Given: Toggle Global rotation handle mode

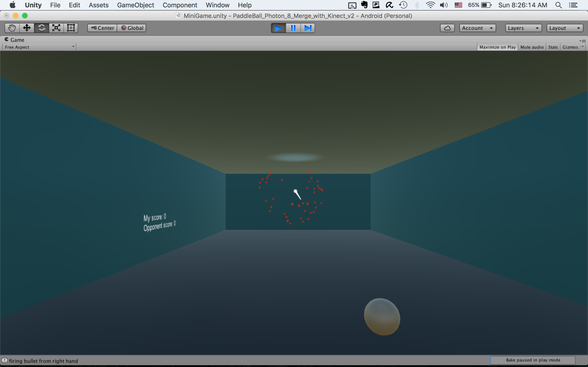Looking at the screenshot, I should (132, 28).
